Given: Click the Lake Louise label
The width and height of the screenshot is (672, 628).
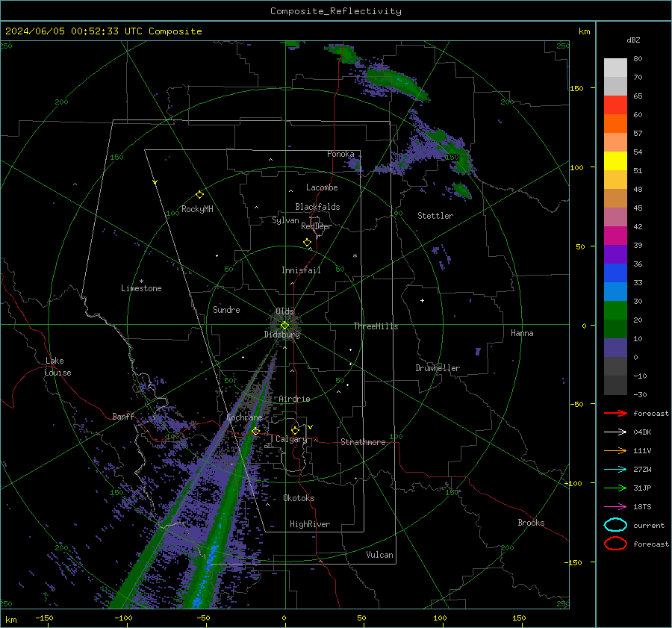Looking at the screenshot, I should click(57, 367).
